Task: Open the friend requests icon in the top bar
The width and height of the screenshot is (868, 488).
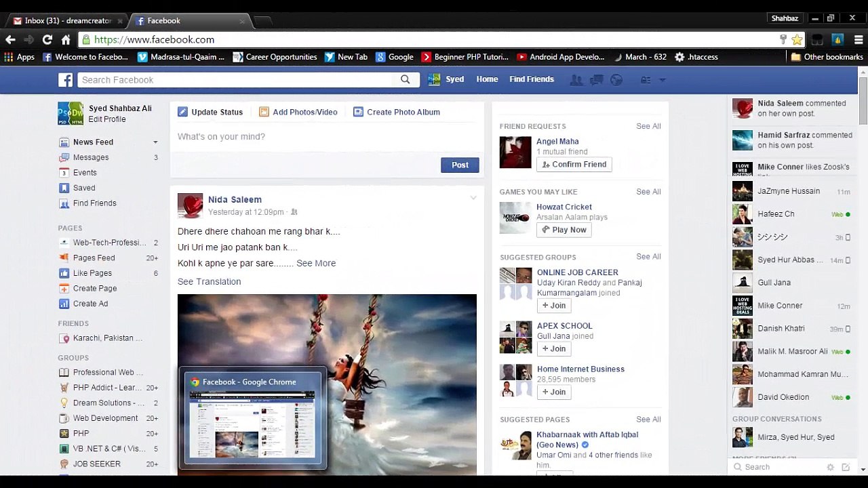Action: pyautogui.click(x=576, y=80)
